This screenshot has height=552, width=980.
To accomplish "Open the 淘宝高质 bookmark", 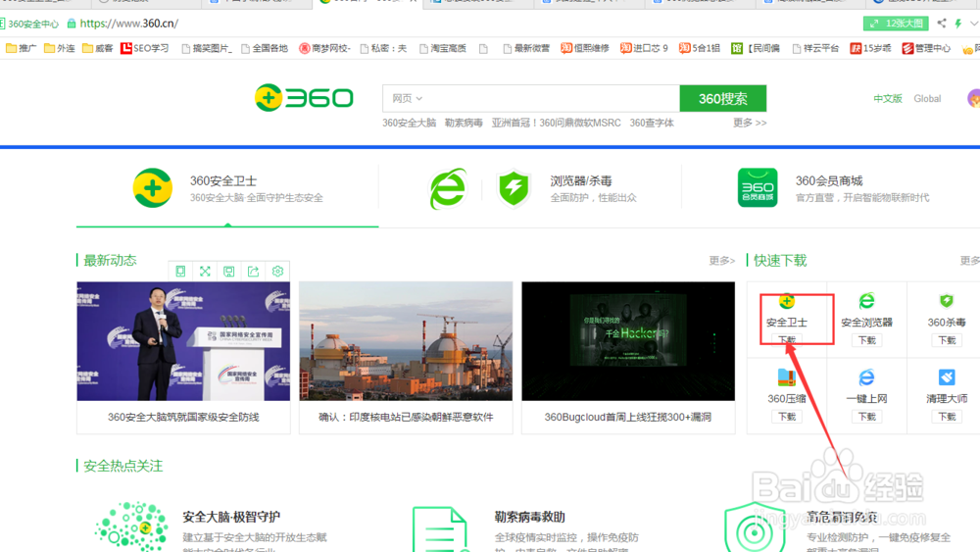I will [443, 48].
